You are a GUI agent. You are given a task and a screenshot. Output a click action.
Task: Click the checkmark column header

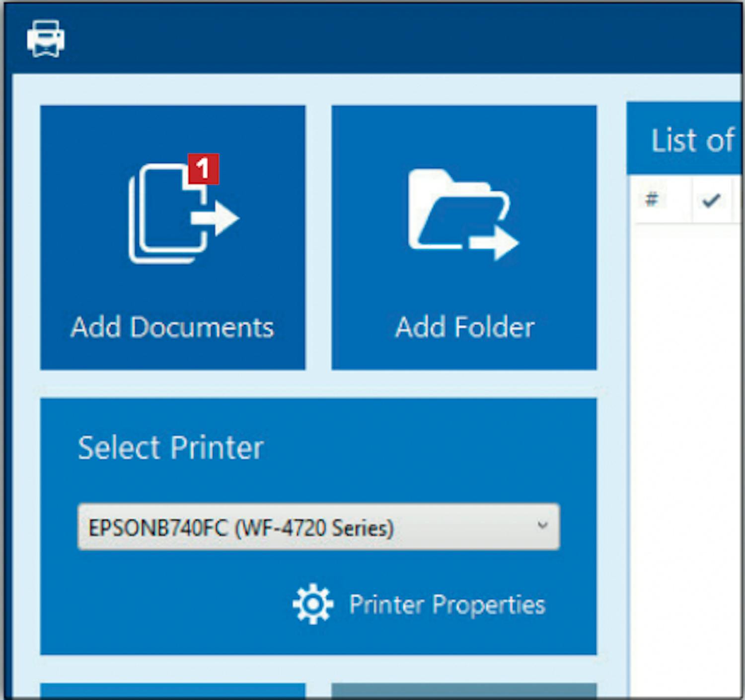click(711, 201)
